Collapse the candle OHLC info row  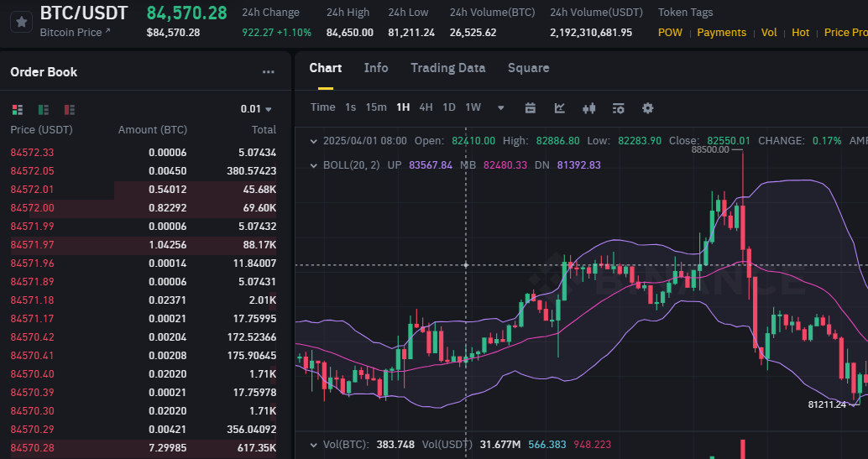coord(313,141)
